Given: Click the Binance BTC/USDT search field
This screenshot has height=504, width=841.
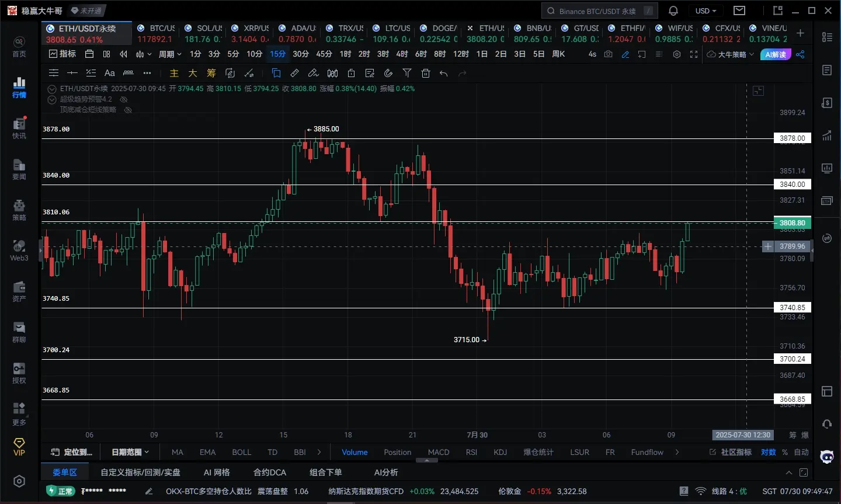Looking at the screenshot, I should pyautogui.click(x=600, y=11).
